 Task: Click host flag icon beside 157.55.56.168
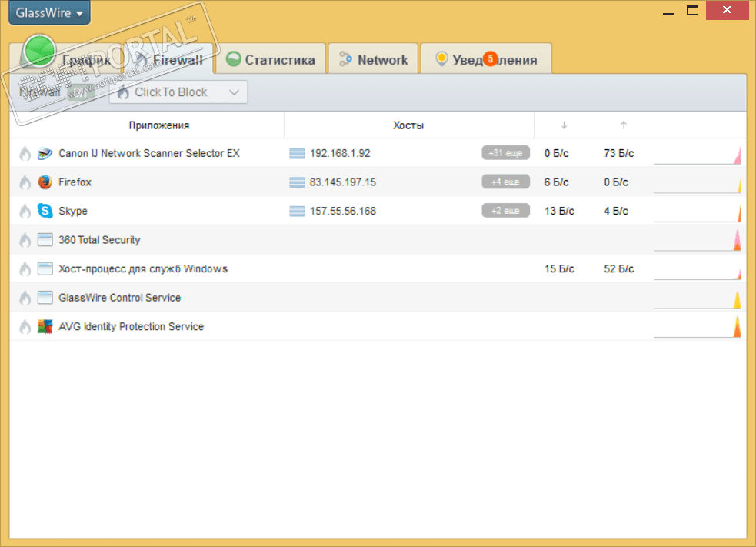pyautogui.click(x=297, y=212)
